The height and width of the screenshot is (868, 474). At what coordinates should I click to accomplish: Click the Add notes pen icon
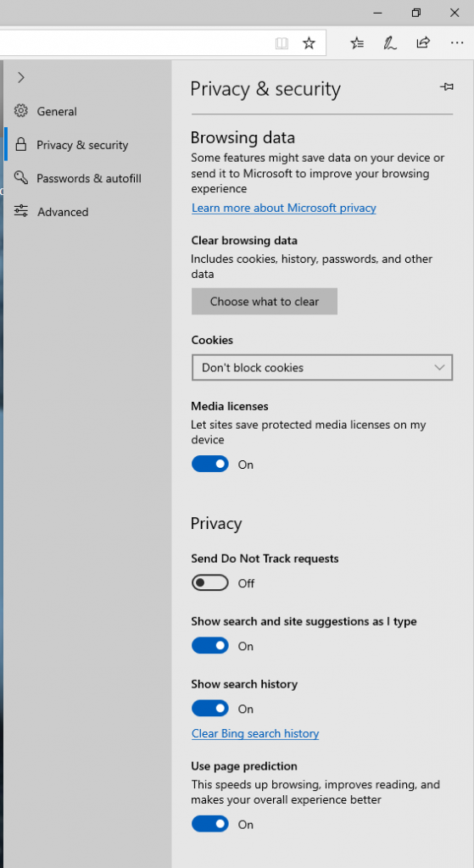[x=390, y=42]
